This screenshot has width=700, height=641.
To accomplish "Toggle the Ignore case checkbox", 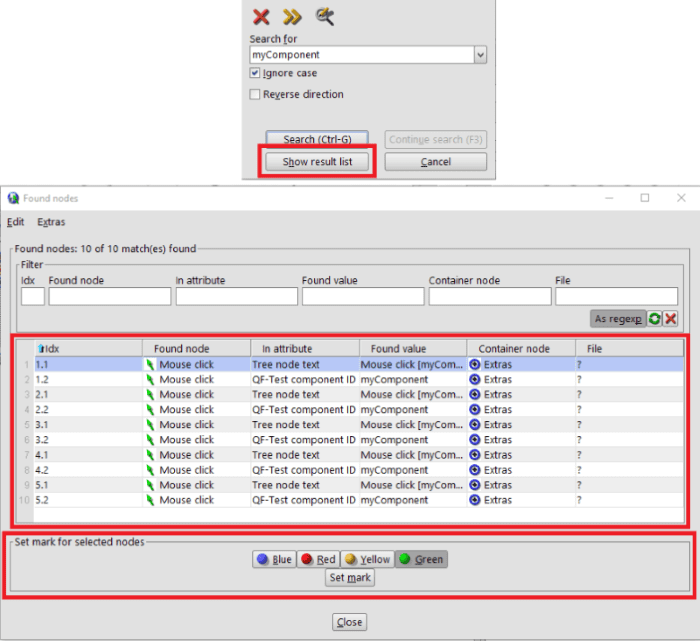I will pyautogui.click(x=255, y=73).
